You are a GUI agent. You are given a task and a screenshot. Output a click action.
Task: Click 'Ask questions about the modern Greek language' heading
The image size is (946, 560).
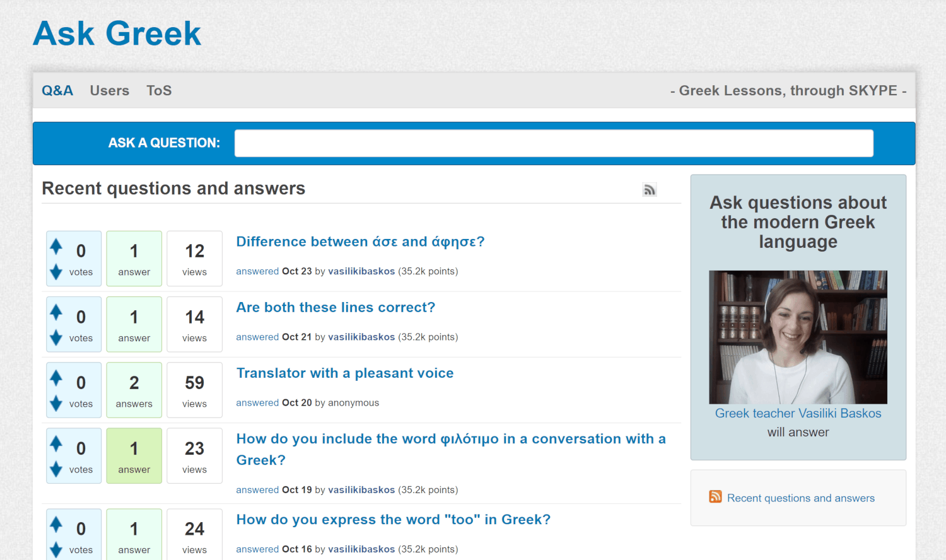pyautogui.click(x=798, y=222)
